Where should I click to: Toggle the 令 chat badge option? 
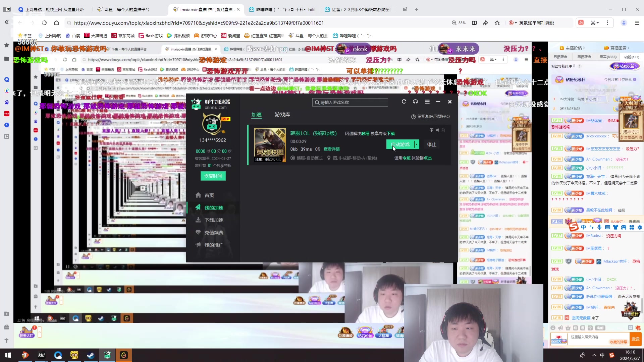point(590,328)
